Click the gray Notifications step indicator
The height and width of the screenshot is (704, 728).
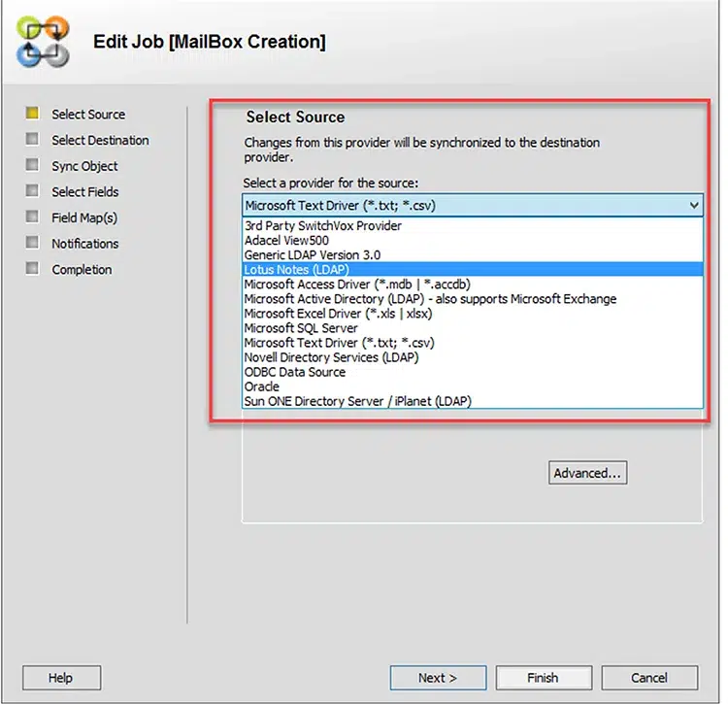pos(32,242)
